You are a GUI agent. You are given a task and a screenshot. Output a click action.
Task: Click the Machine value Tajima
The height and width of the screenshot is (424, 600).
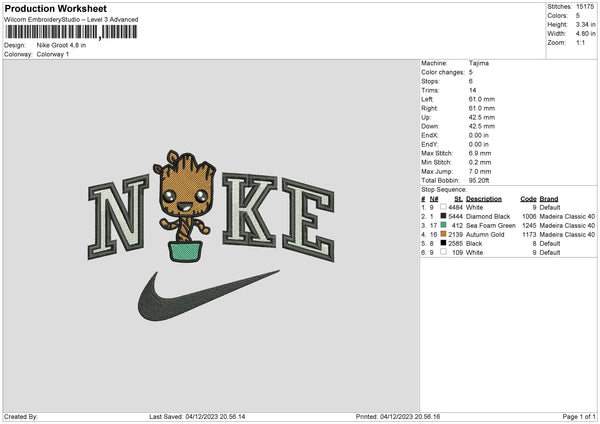click(x=479, y=63)
